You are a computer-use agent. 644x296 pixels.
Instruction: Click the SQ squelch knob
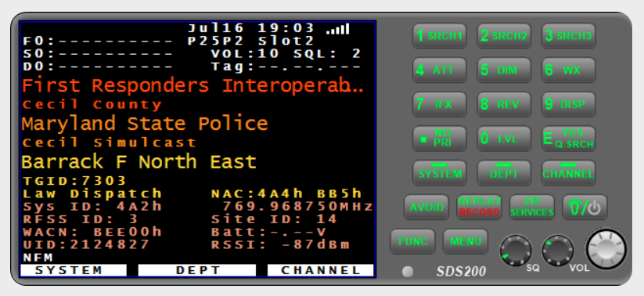pyautogui.click(x=516, y=251)
